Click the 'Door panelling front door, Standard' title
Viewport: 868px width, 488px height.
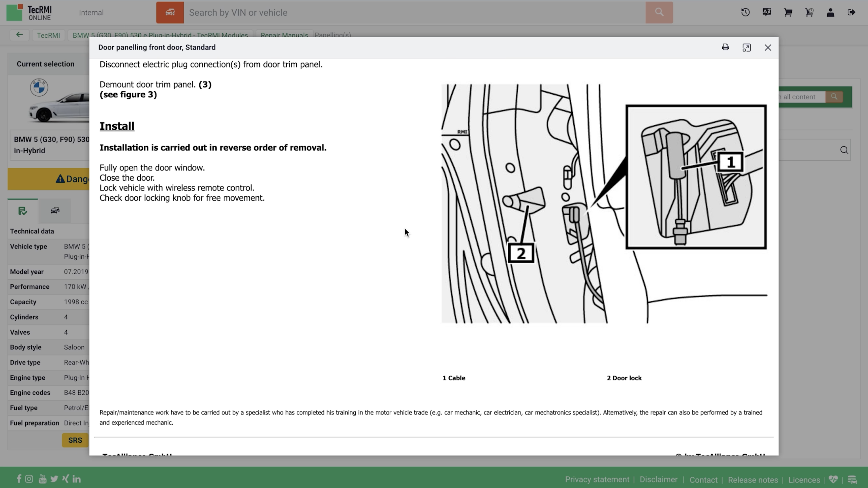[x=157, y=47]
